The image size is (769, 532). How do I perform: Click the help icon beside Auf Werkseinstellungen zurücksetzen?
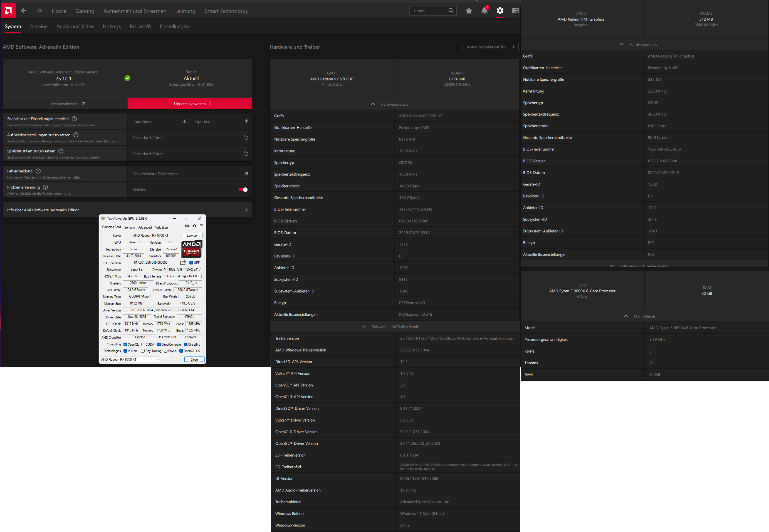(x=76, y=135)
